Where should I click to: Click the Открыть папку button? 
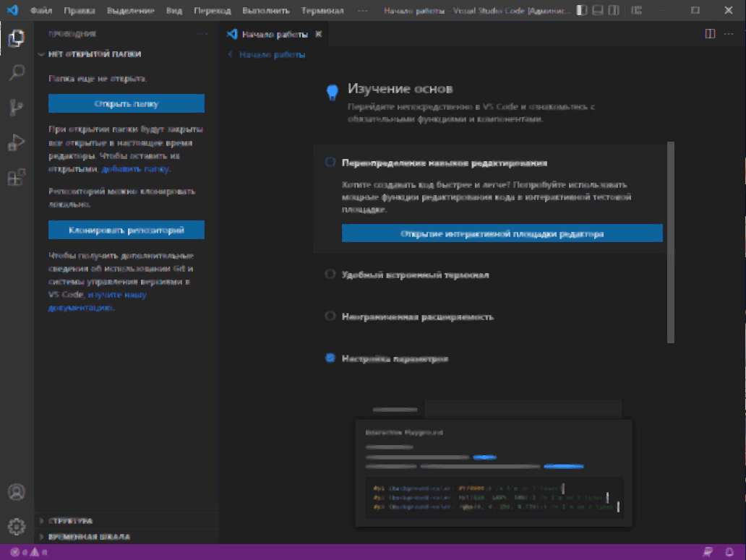127,103
